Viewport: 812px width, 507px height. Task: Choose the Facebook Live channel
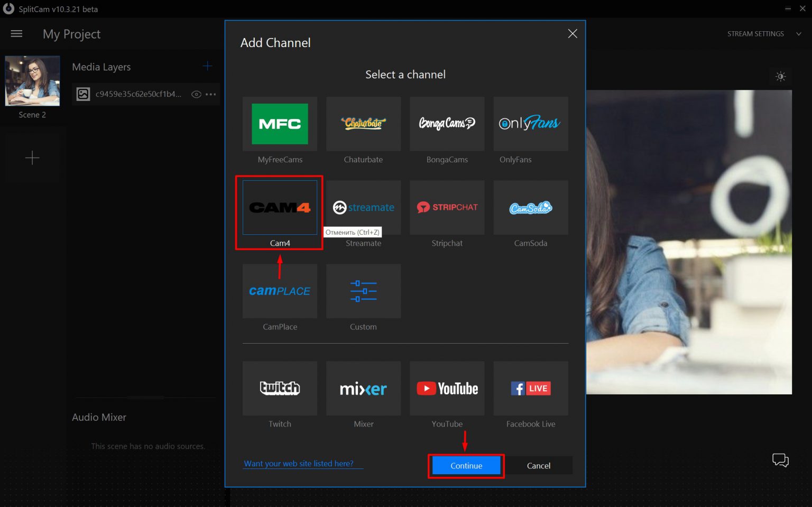point(530,389)
